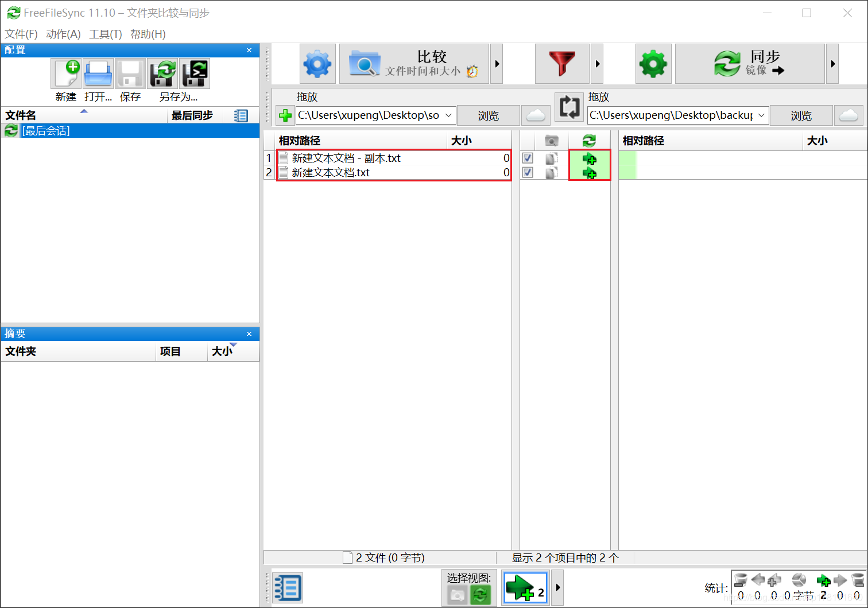
Task: Click the delete-left statistics icon
Action: 741,580
